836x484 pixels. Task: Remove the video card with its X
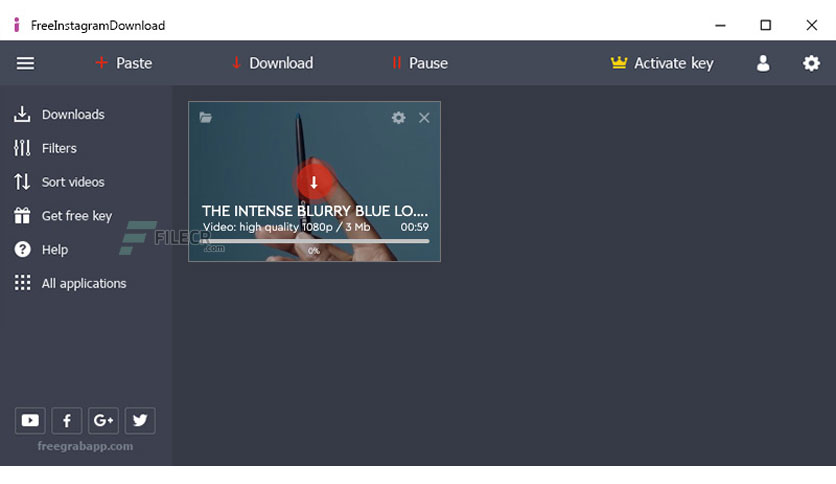[424, 118]
